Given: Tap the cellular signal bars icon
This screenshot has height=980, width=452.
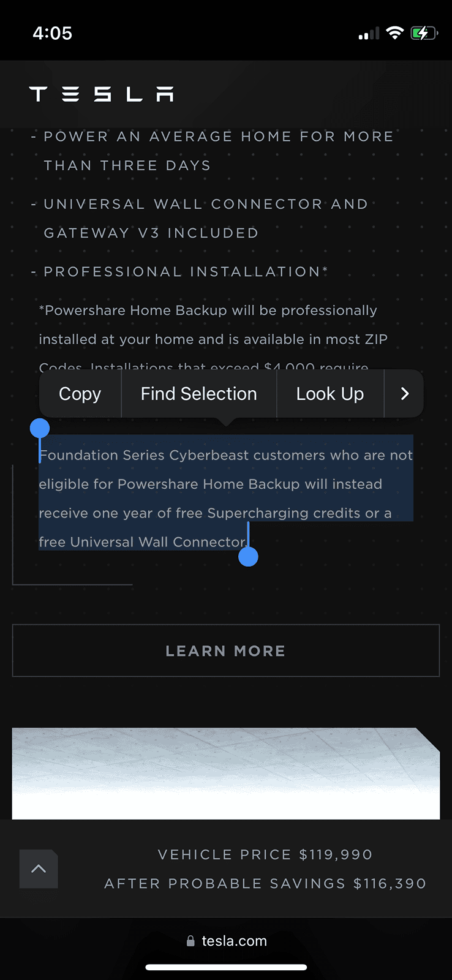Looking at the screenshot, I should [369, 34].
